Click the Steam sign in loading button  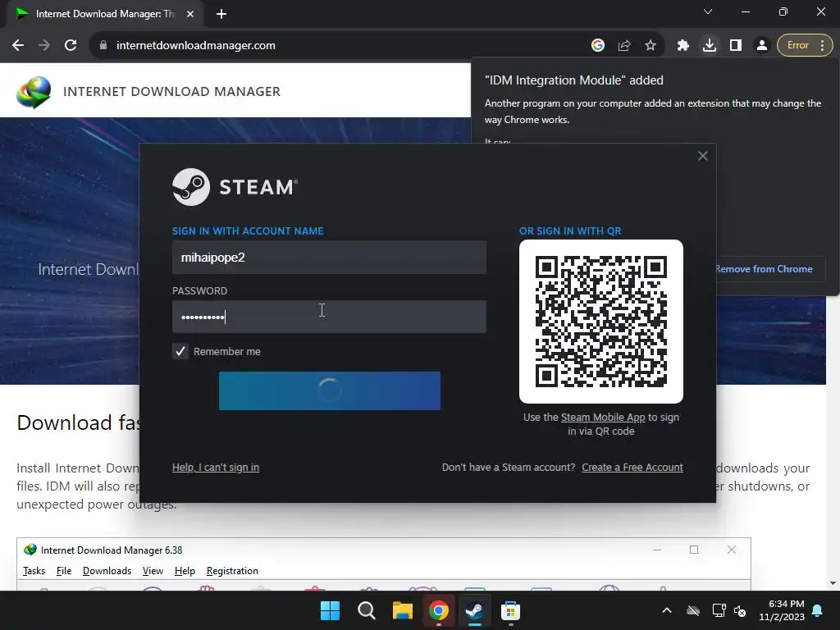(330, 391)
